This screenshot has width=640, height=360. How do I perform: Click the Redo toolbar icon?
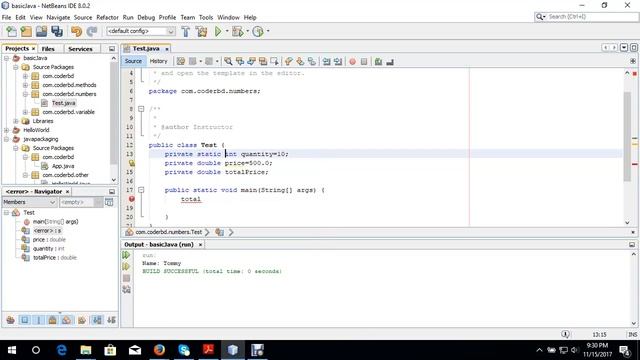coord(92,31)
